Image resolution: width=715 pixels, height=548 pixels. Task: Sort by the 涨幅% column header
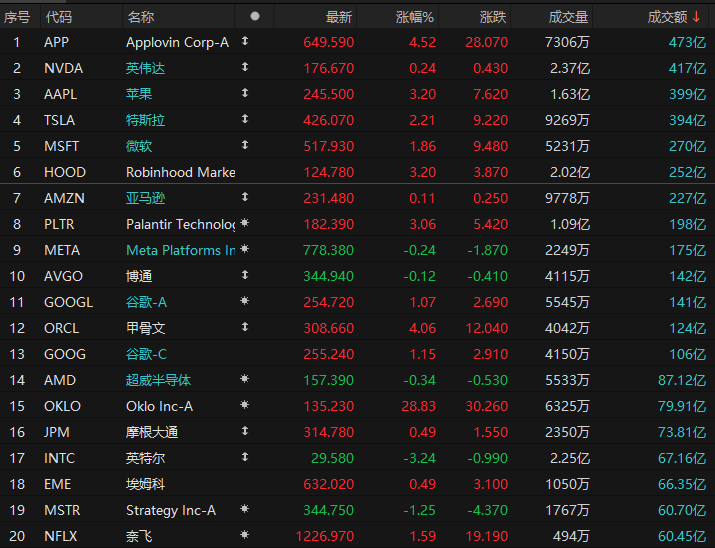pos(414,17)
